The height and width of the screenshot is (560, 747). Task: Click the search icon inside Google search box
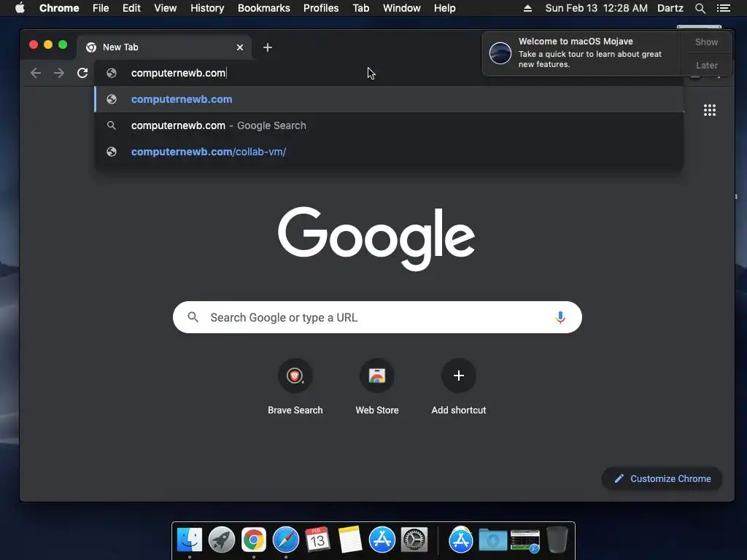[x=193, y=317]
